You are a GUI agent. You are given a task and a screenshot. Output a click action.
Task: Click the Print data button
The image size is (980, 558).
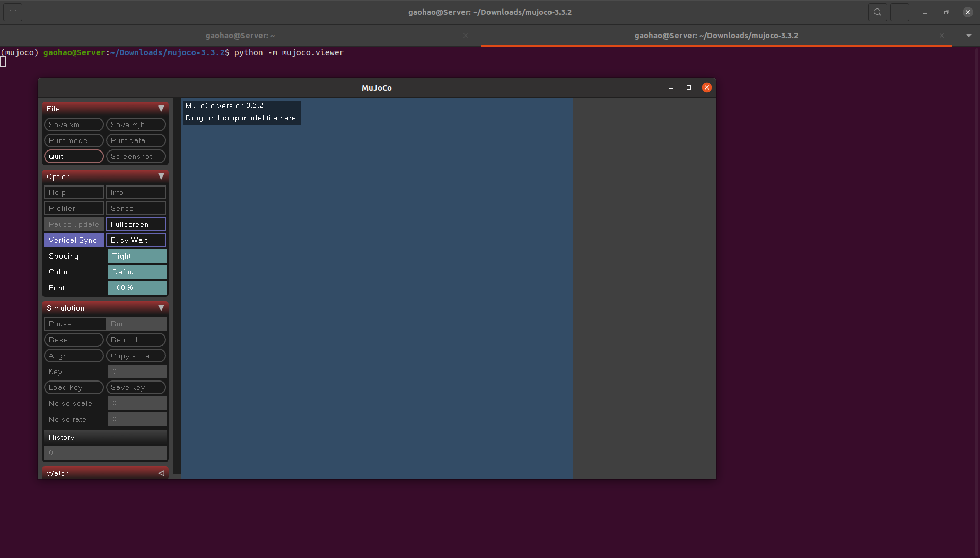click(x=136, y=140)
